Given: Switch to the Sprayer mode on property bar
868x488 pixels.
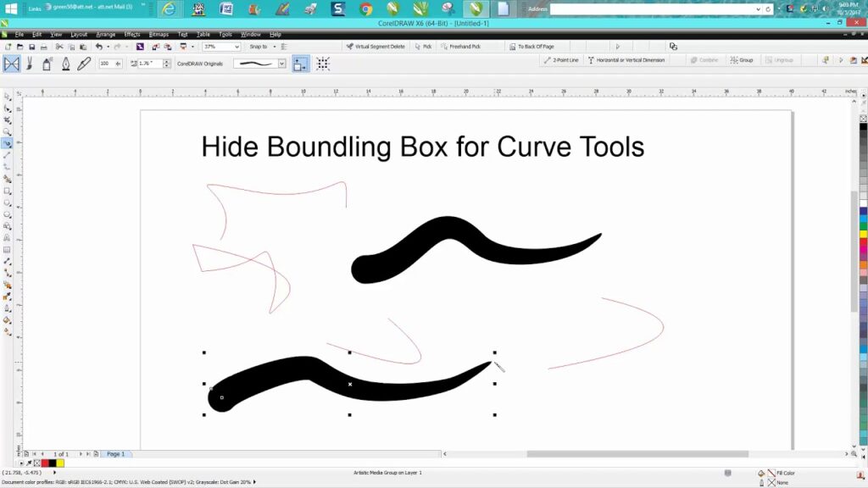Looking at the screenshot, I should pyautogui.click(x=47, y=63).
